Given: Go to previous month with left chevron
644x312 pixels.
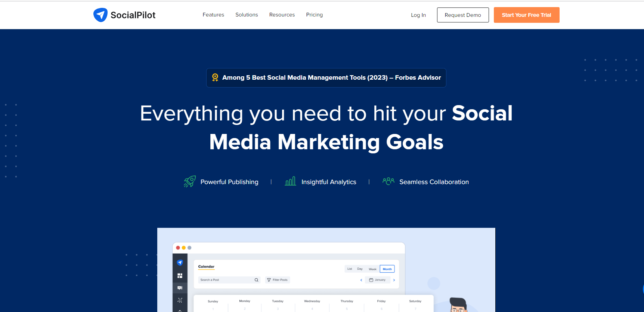Looking at the screenshot, I should [x=361, y=280].
